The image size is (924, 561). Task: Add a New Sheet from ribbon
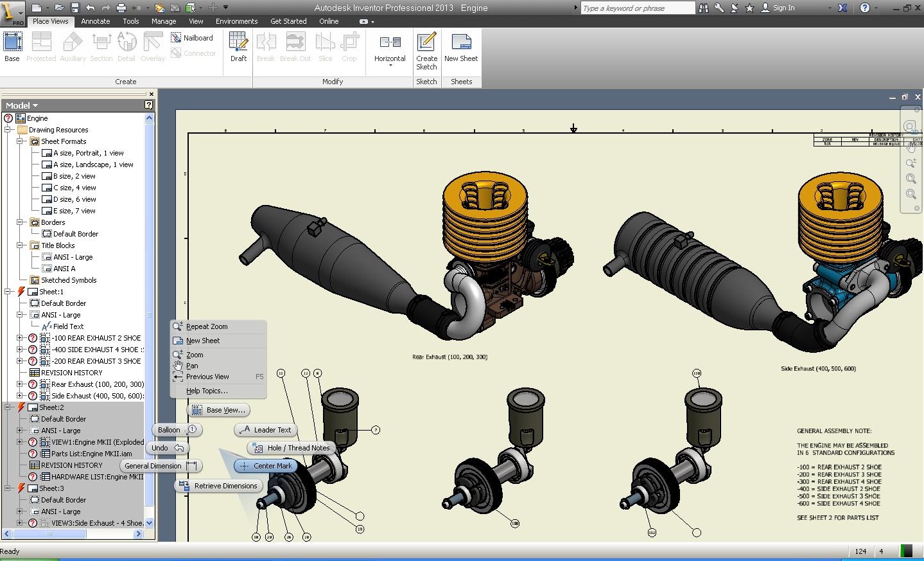click(461, 42)
